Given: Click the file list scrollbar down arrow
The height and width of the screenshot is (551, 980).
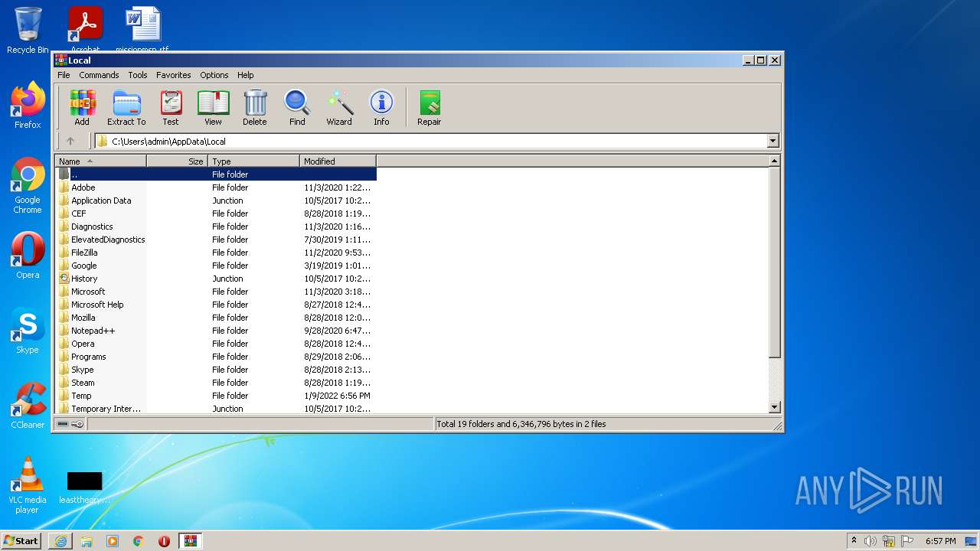Looking at the screenshot, I should [774, 408].
